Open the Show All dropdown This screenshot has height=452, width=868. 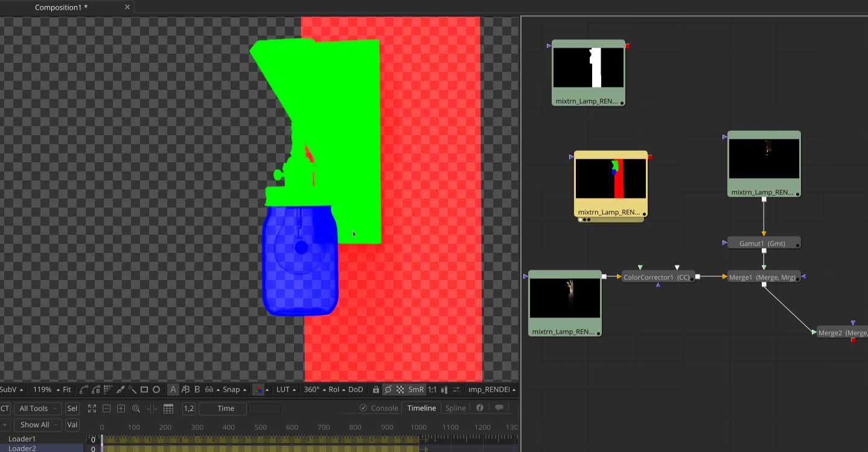[x=37, y=425]
